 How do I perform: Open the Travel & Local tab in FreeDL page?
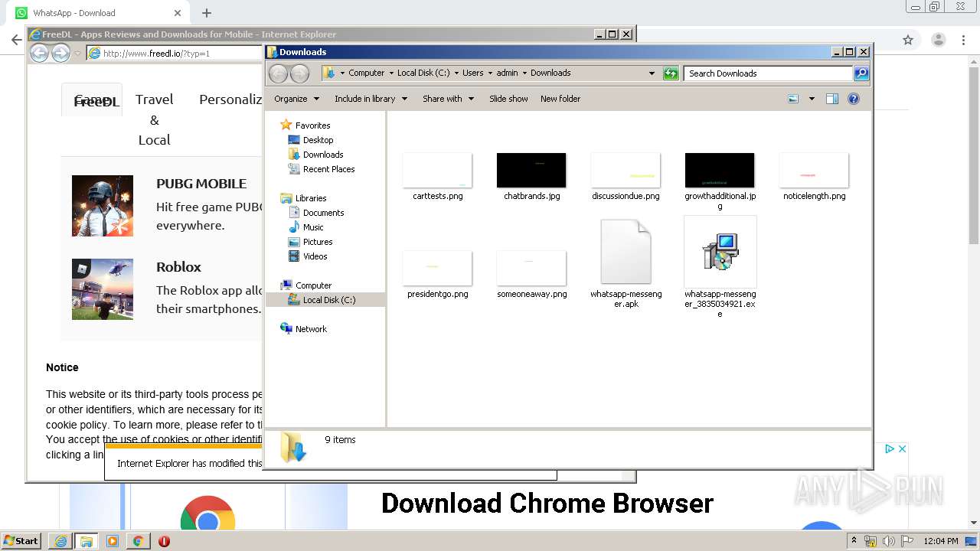click(154, 119)
